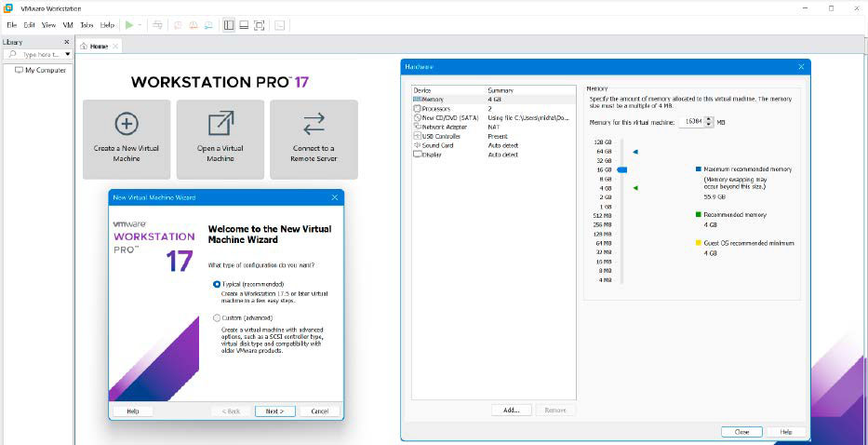Image resolution: width=868 pixels, height=445 pixels.
Task: Open the Help menu
Action: (107, 25)
